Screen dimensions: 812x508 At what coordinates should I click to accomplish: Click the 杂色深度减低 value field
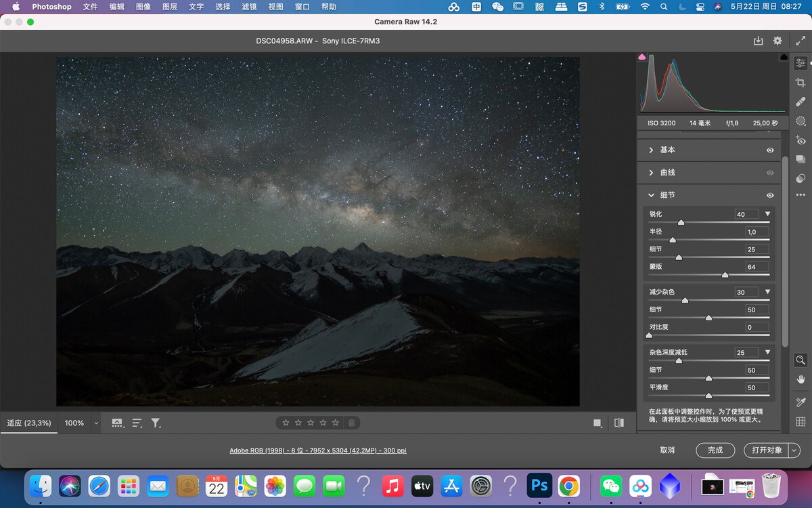[x=746, y=353]
